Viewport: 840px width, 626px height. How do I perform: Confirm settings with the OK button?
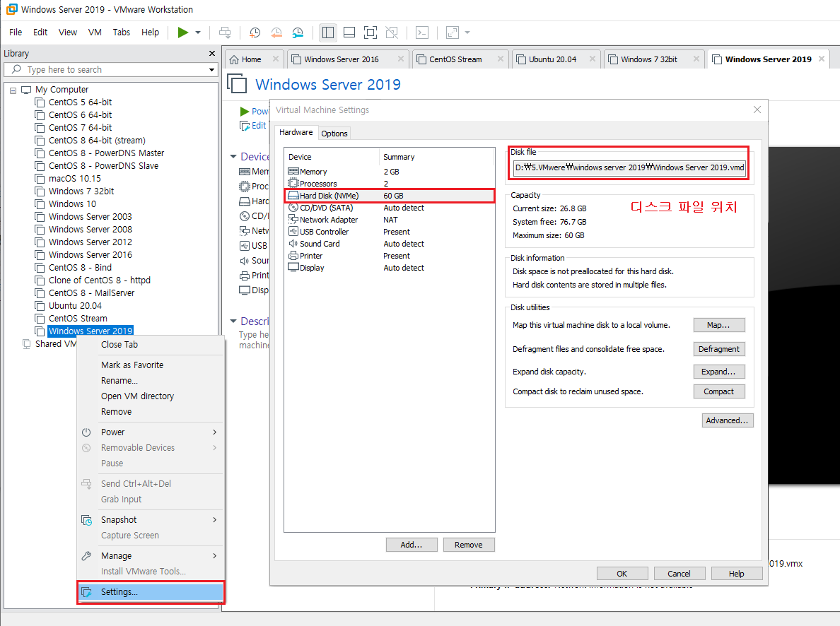coord(622,574)
